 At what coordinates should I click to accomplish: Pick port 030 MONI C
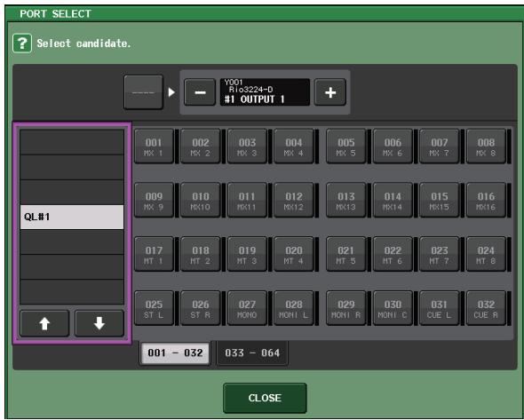[x=393, y=308]
